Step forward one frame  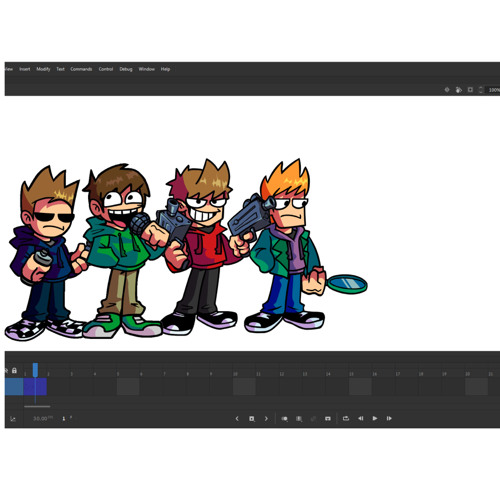pos(389,418)
